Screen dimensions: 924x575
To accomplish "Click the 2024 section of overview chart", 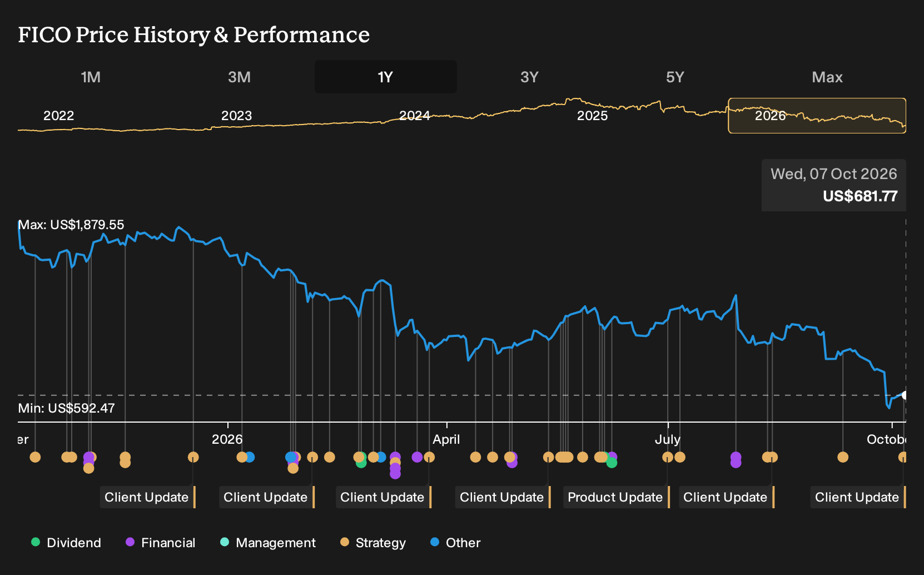I will [414, 116].
